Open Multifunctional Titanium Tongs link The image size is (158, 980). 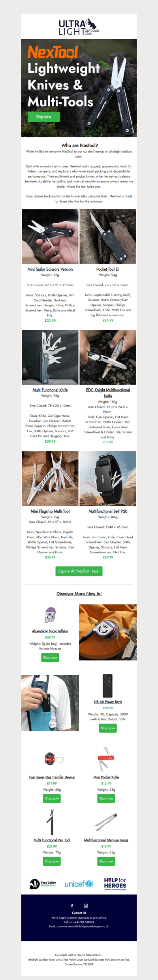click(x=106, y=840)
